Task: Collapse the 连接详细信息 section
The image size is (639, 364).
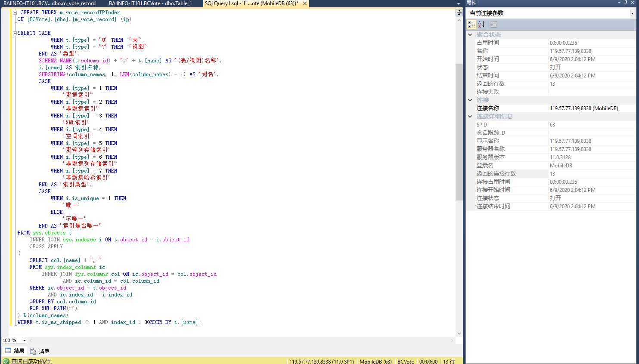Action: click(470, 116)
